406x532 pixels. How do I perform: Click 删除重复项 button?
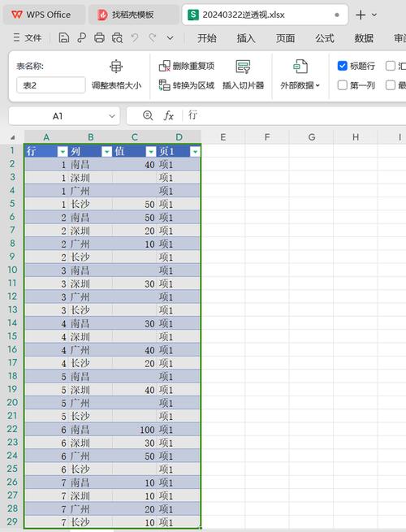(x=187, y=66)
